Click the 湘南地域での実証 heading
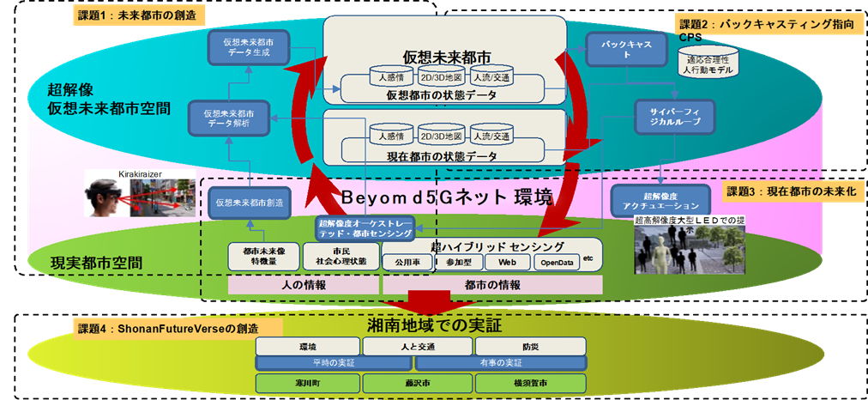 click(435, 325)
